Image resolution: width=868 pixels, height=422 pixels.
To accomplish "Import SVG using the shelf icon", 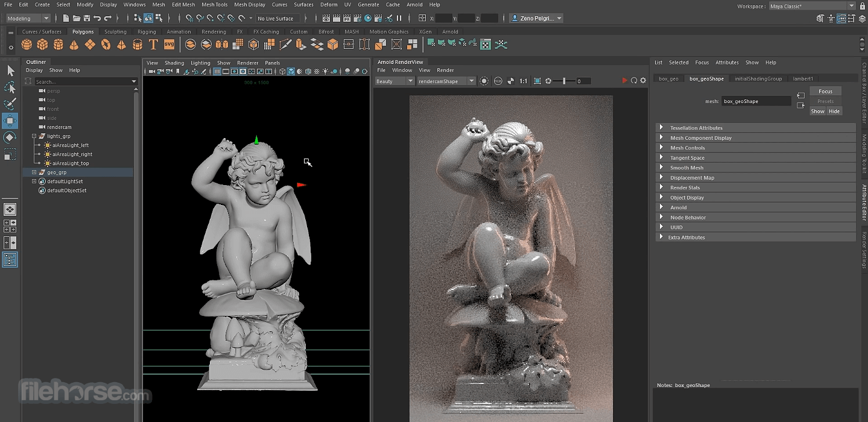I will 169,44.
